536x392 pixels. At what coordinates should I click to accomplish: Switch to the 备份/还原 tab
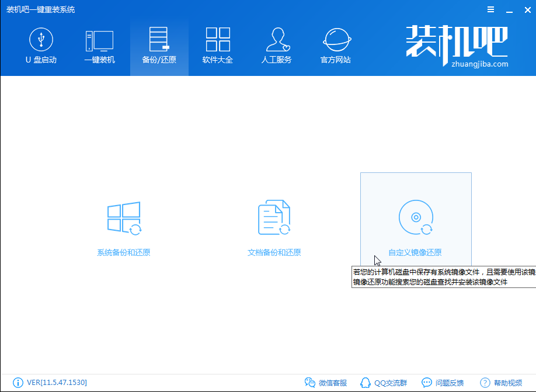click(159, 47)
